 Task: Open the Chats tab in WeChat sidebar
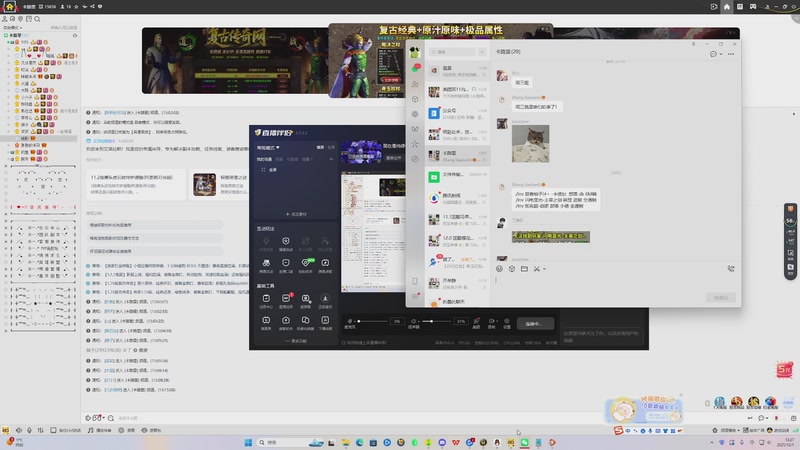tap(416, 68)
